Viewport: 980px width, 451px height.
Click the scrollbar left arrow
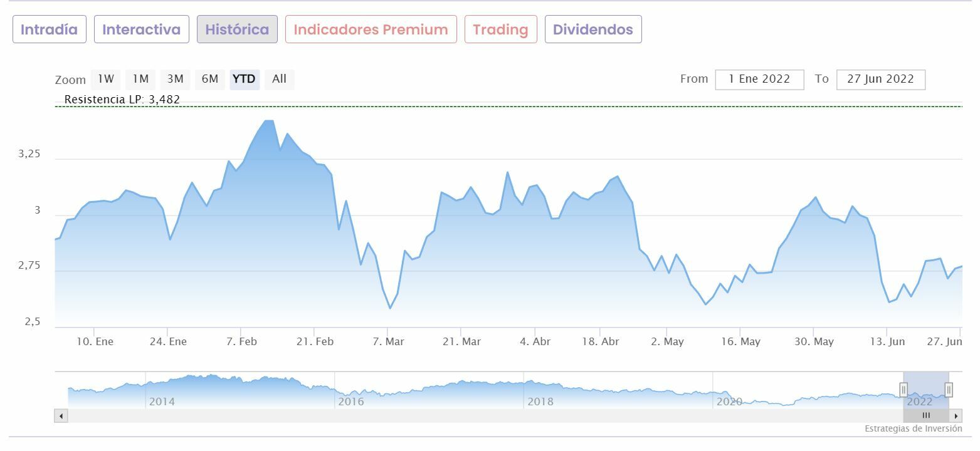point(61,416)
